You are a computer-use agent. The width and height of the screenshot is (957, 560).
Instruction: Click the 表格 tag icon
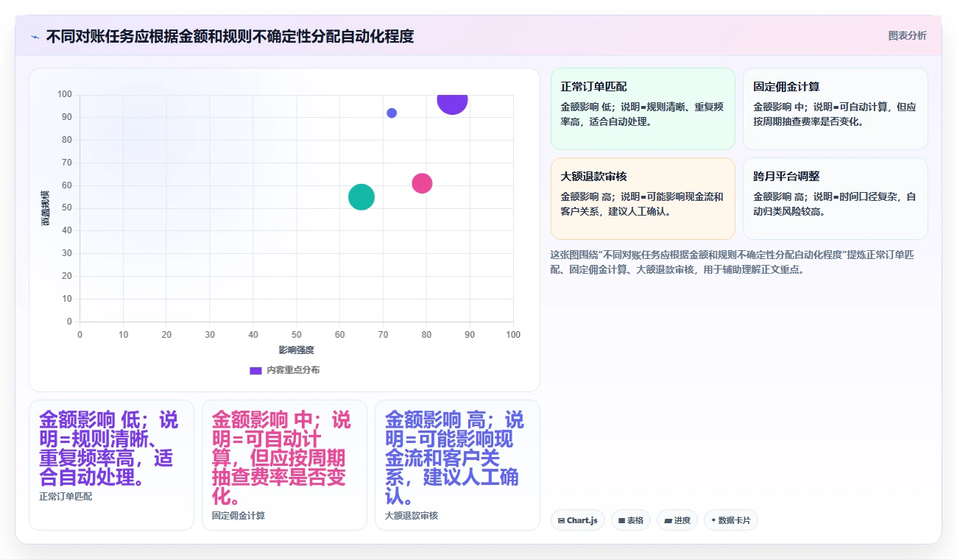(621, 520)
